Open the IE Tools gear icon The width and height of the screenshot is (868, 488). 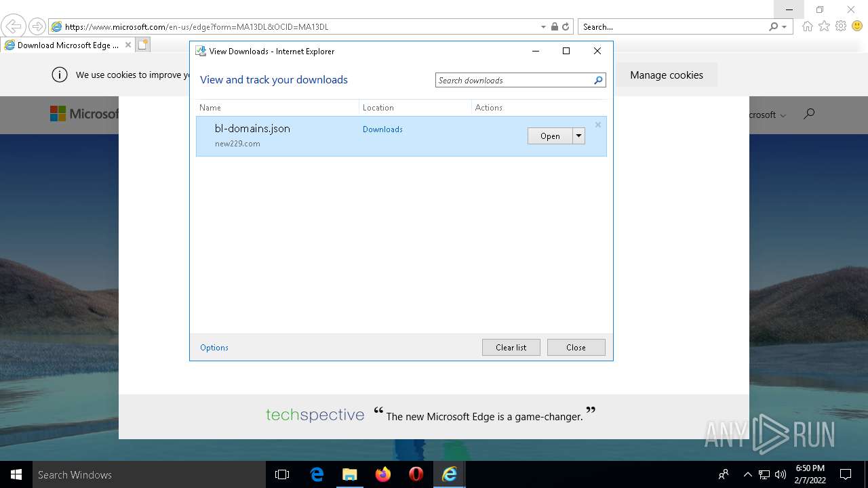(x=841, y=26)
